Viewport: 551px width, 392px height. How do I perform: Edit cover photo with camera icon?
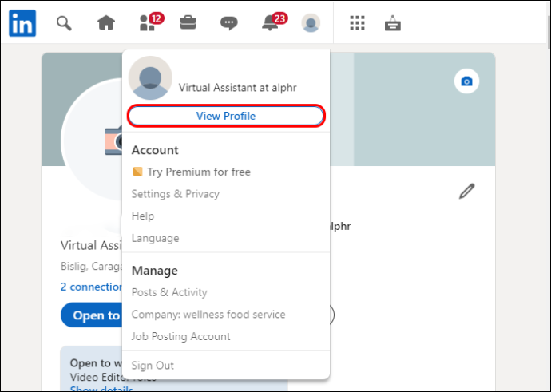[x=466, y=81]
